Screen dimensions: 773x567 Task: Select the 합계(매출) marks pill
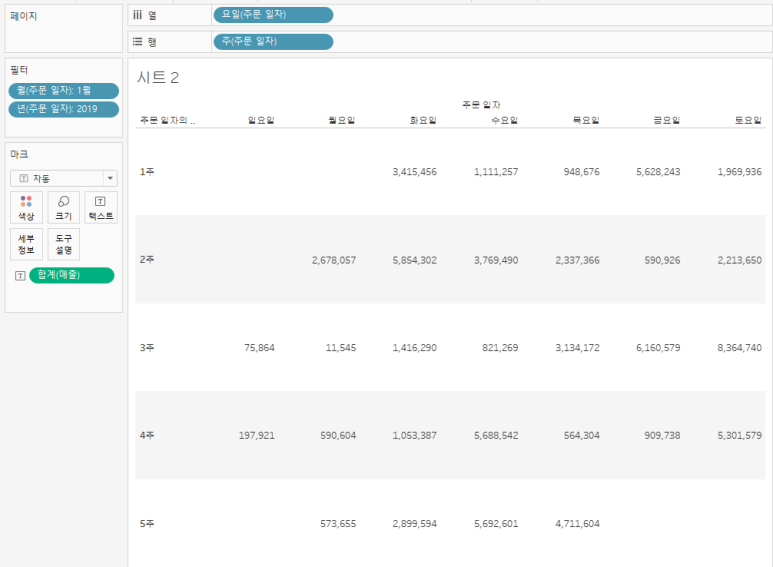[71, 275]
